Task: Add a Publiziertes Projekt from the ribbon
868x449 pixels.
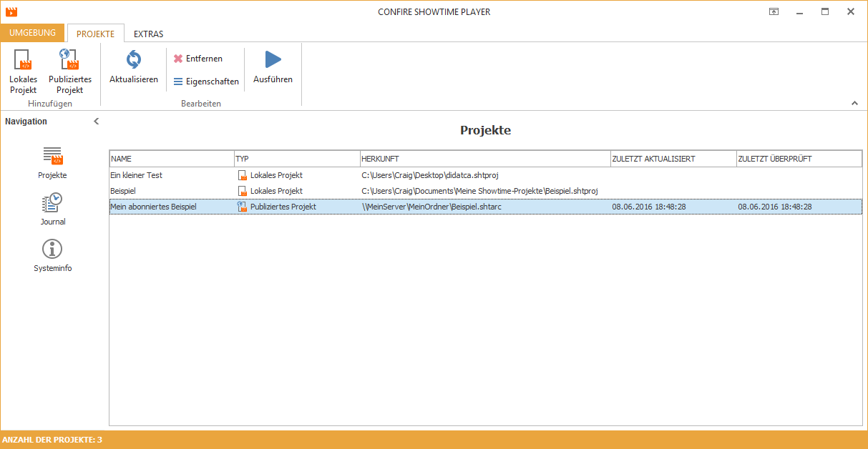Action: click(x=69, y=71)
